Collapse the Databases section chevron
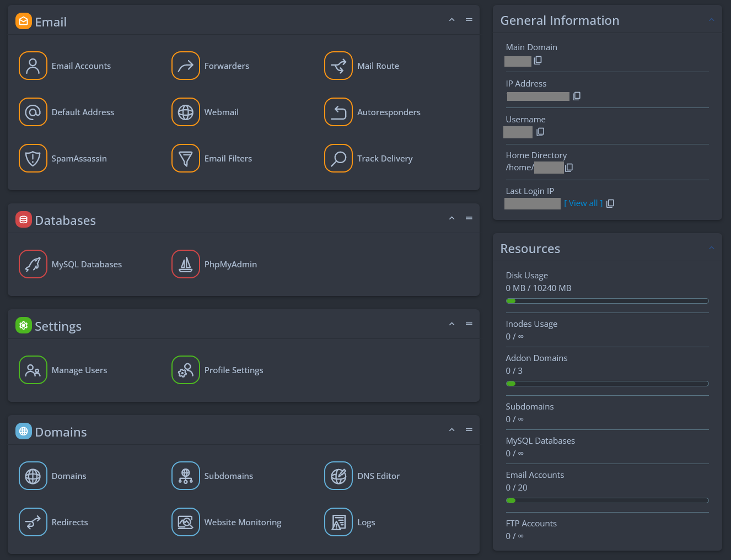This screenshot has height=560, width=731. point(452,218)
